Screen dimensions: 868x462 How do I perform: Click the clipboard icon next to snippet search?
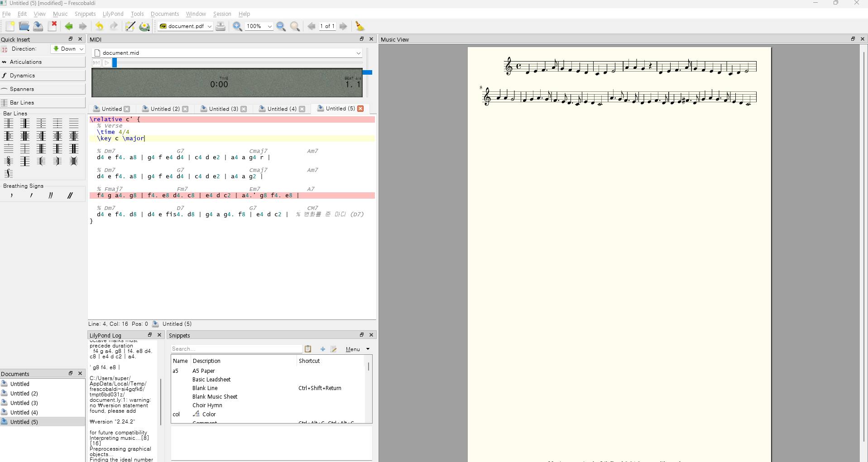[x=308, y=349]
